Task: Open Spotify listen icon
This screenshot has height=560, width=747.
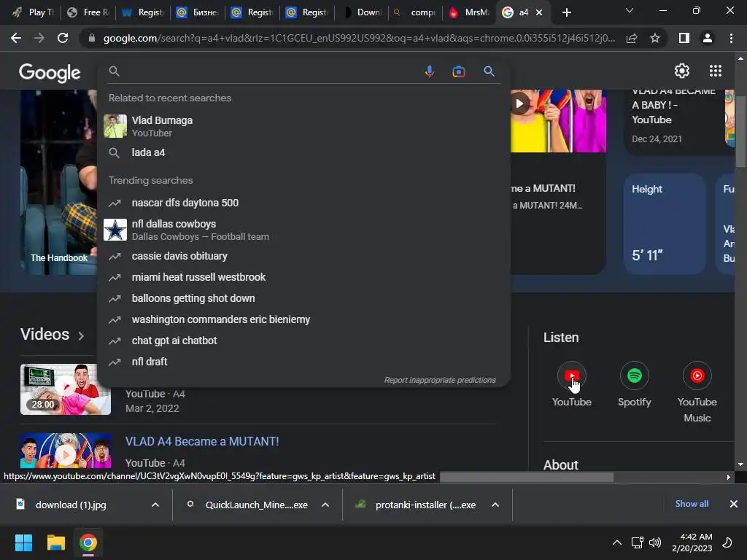Action: point(634,376)
